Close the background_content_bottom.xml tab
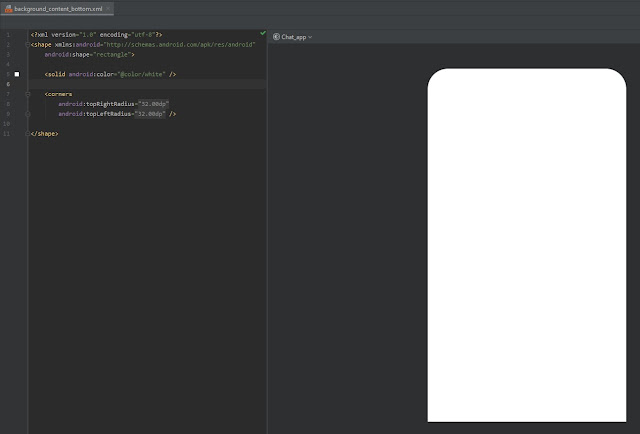This screenshot has height=434, width=640. tap(108, 8)
